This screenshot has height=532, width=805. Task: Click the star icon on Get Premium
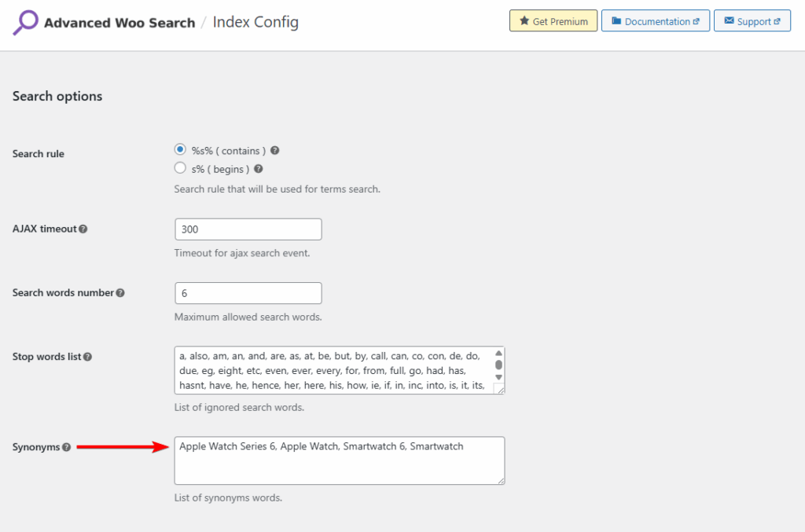524,20
